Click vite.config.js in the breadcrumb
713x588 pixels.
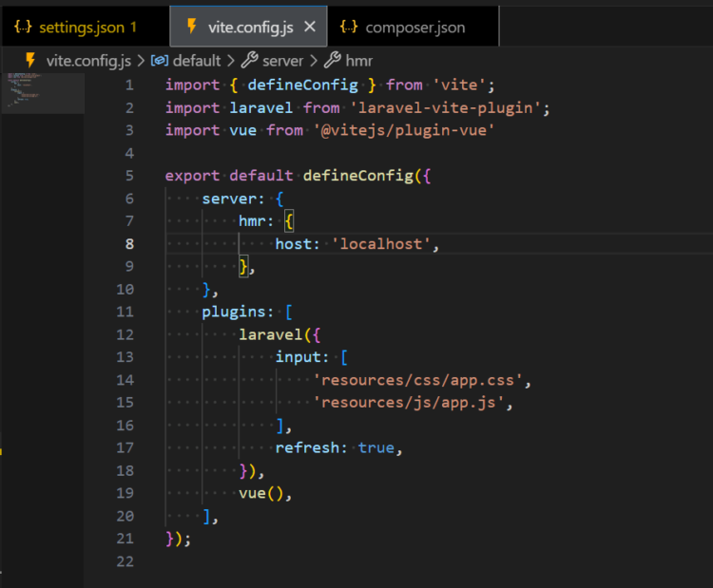88,61
